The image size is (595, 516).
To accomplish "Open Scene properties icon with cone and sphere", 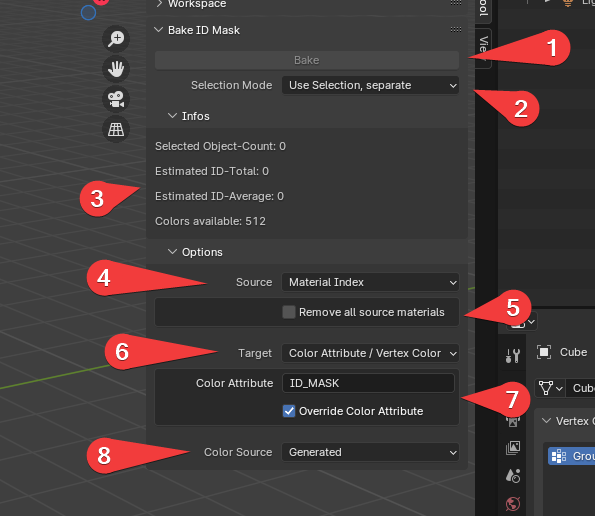I will [513, 475].
